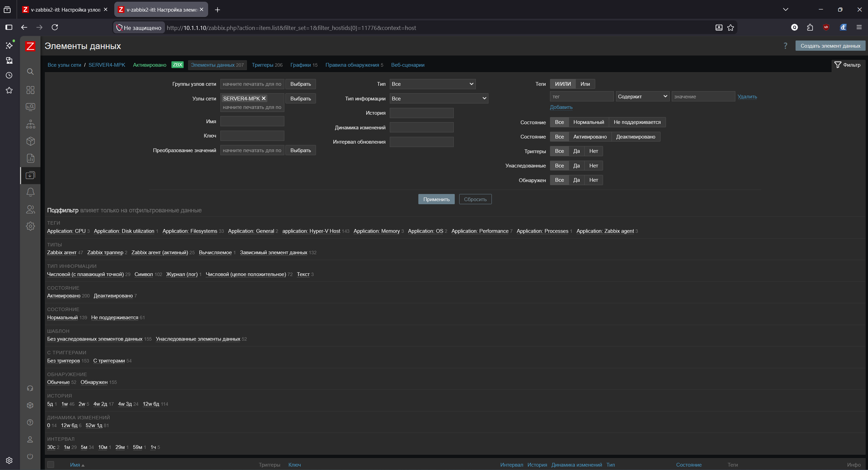Switch to the Триггеры 206 tab
The image size is (868, 470).
267,65
